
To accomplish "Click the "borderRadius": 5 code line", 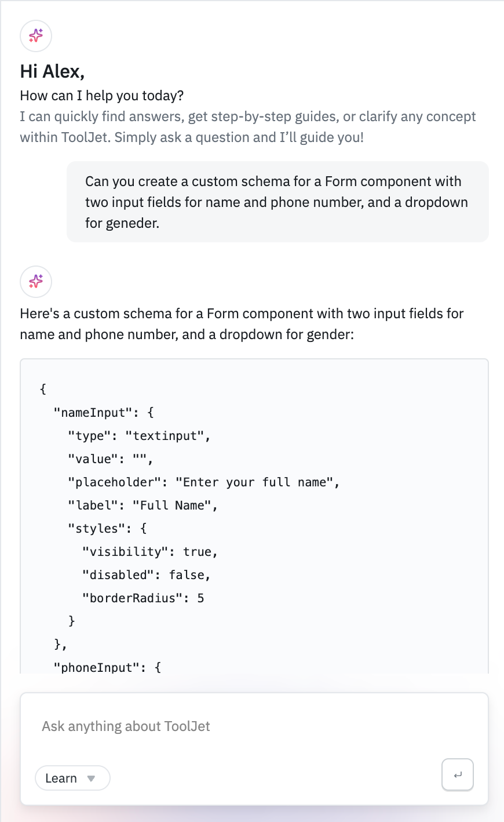I will [143, 598].
